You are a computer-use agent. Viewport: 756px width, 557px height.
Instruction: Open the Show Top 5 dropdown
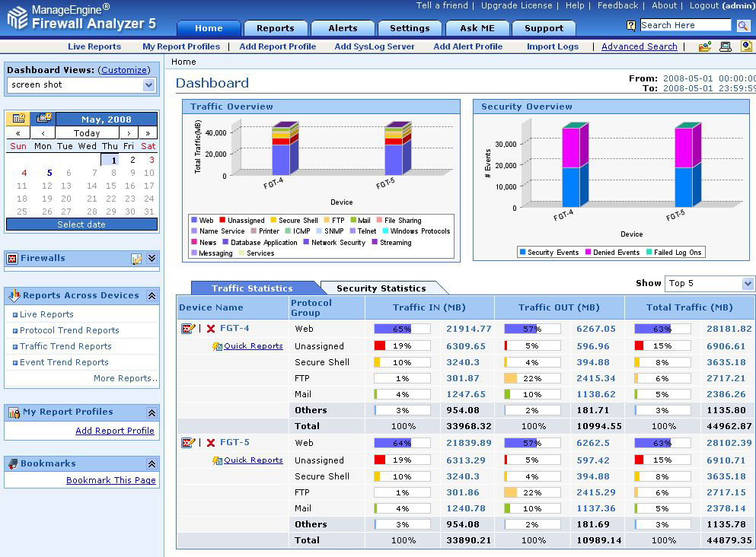point(710,283)
